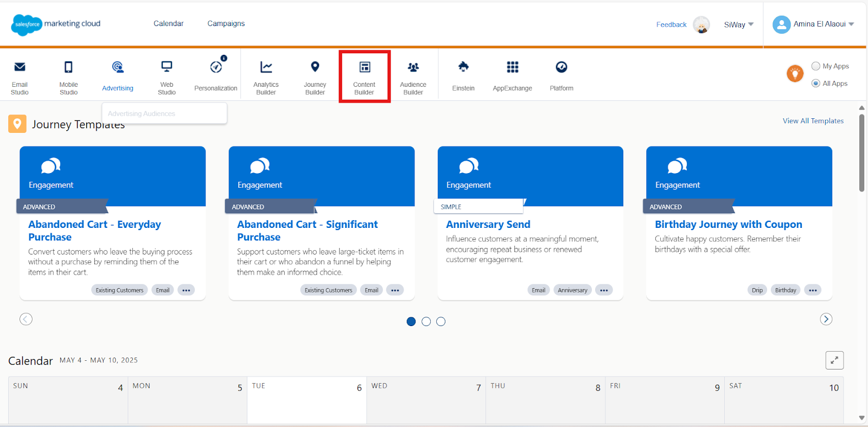Open Audience Builder app
868x427 pixels.
[x=413, y=78]
